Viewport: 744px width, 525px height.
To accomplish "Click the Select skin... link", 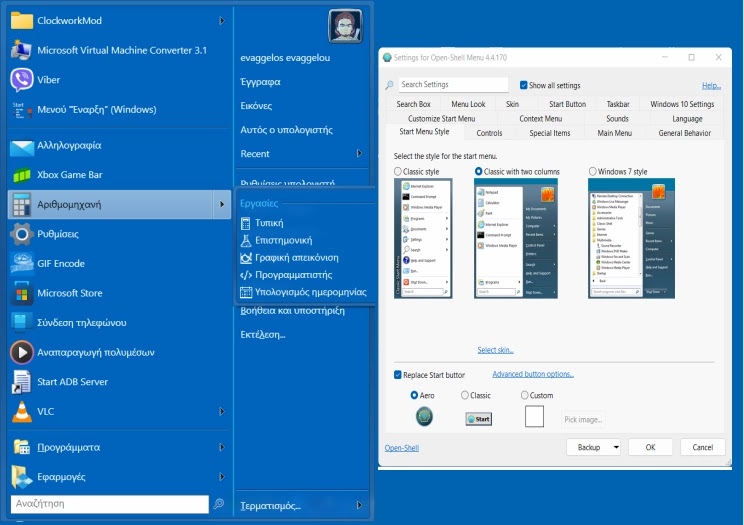I will pos(495,350).
